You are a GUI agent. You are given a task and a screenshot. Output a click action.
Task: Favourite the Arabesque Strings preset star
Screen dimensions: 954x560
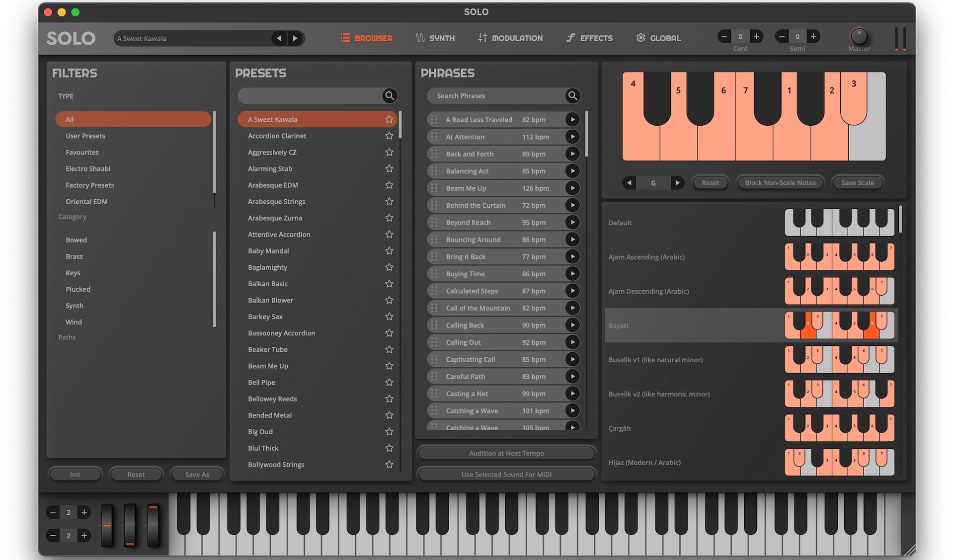389,201
